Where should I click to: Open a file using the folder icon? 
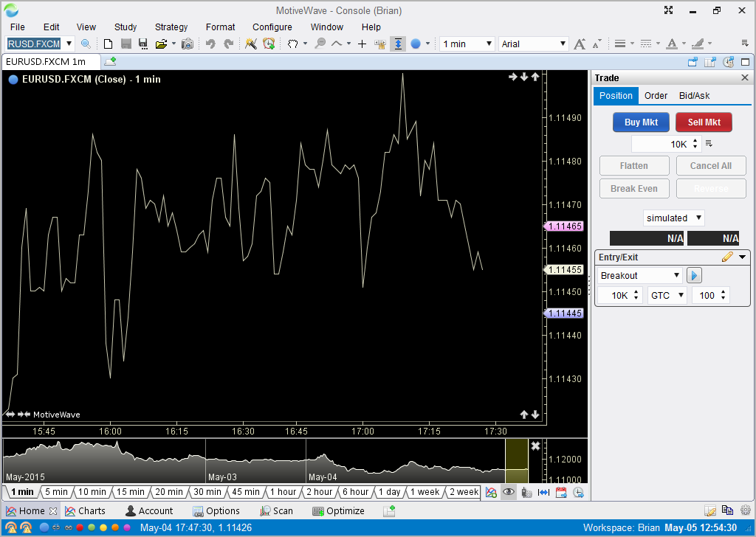tap(162, 44)
